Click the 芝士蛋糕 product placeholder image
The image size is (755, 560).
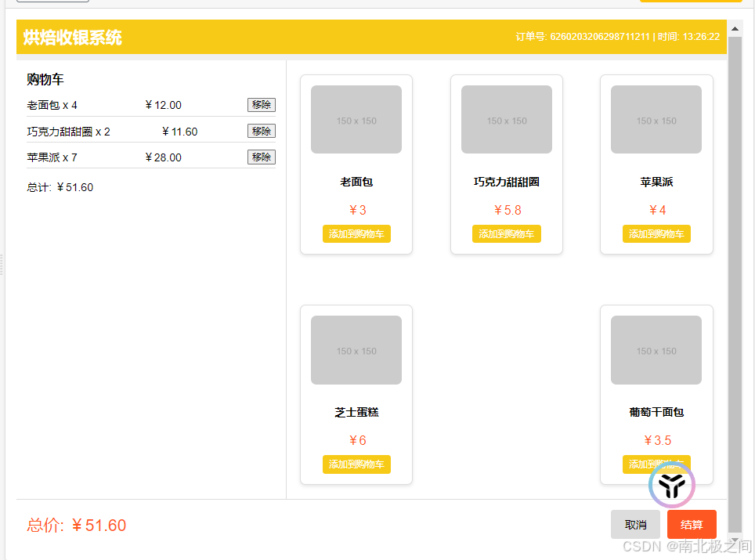[356, 349]
